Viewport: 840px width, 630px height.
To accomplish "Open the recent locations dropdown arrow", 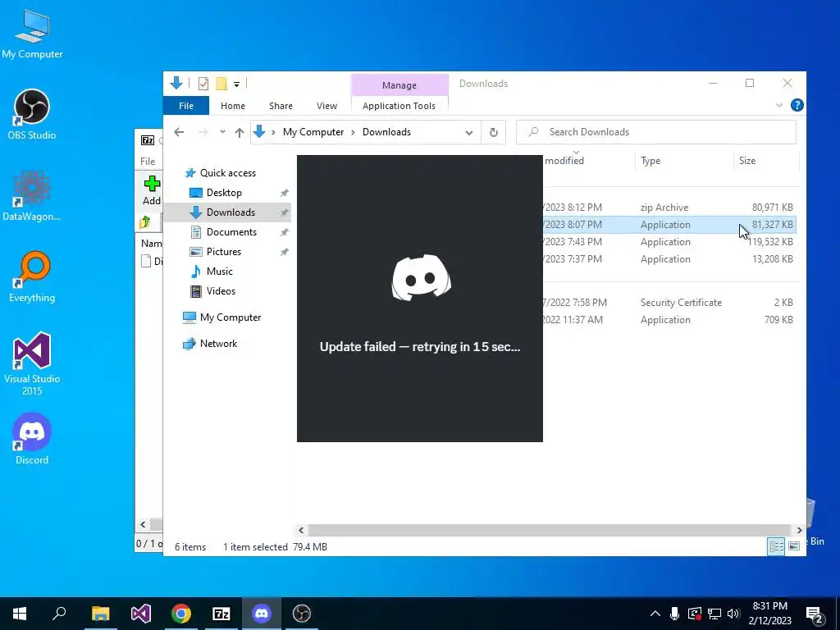I will point(222,132).
